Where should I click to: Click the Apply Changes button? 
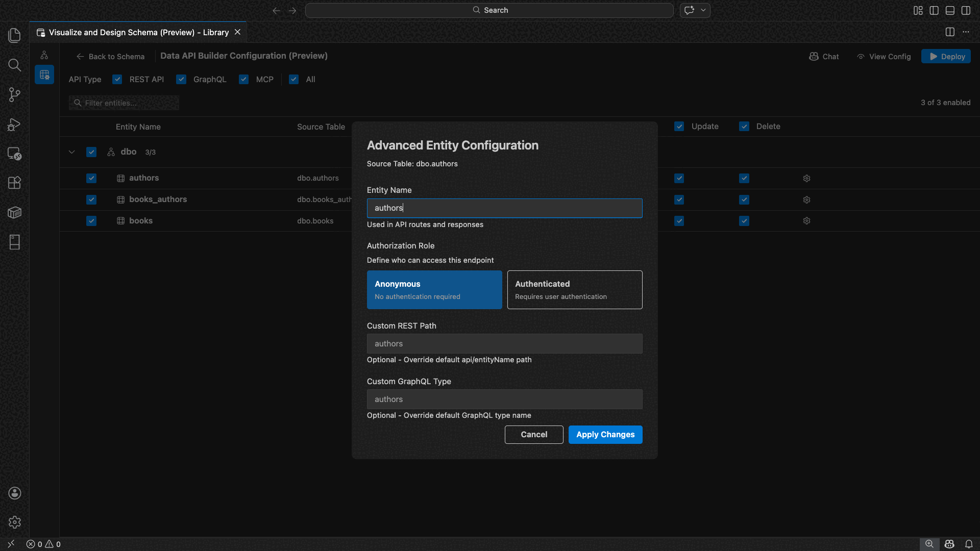coord(605,435)
